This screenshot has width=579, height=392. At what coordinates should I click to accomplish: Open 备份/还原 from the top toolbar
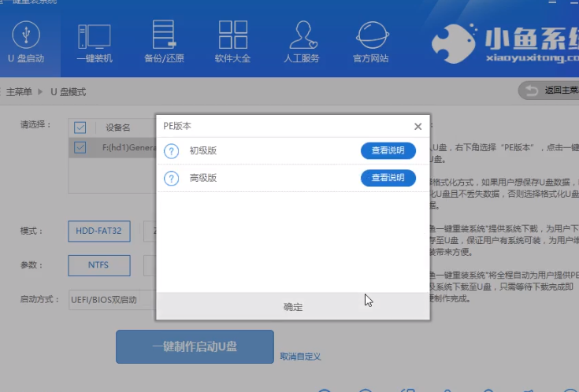pyautogui.click(x=163, y=37)
